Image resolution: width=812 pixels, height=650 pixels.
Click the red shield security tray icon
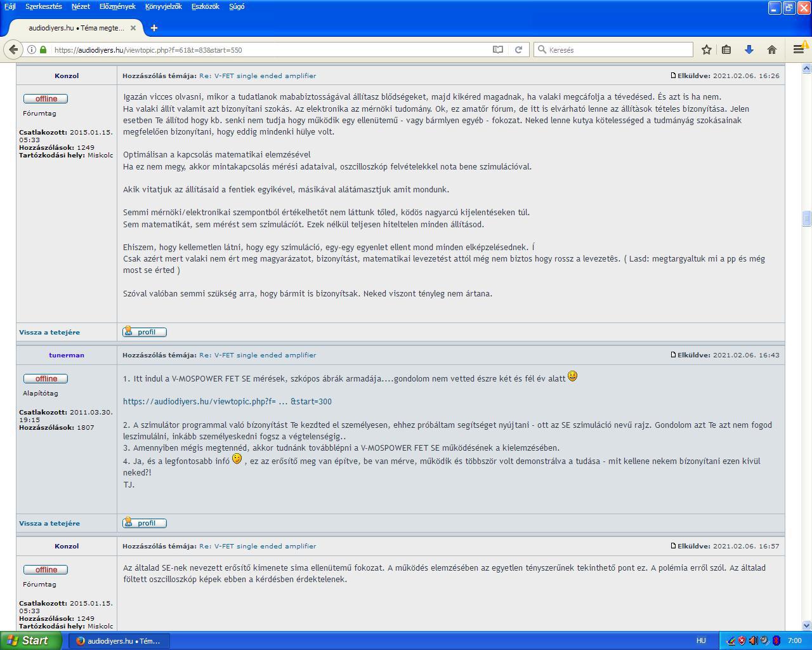pyautogui.click(x=742, y=640)
